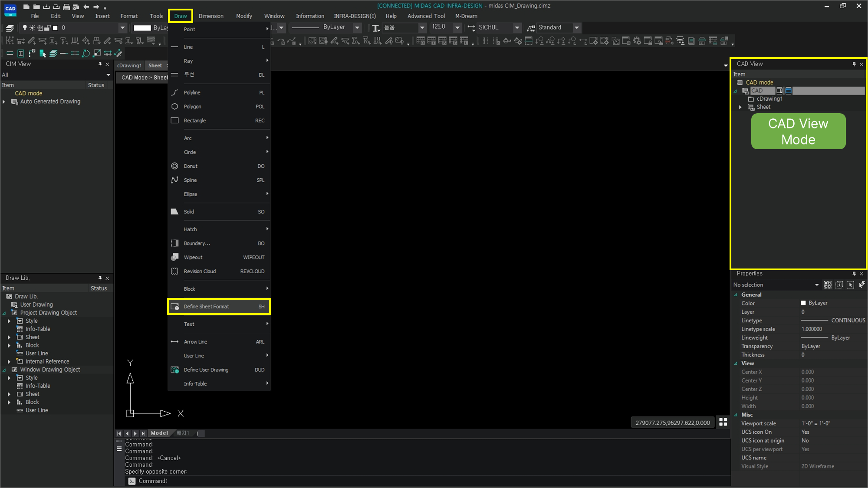Open the Dimension menu
This screenshot has height=488, width=868.
211,16
